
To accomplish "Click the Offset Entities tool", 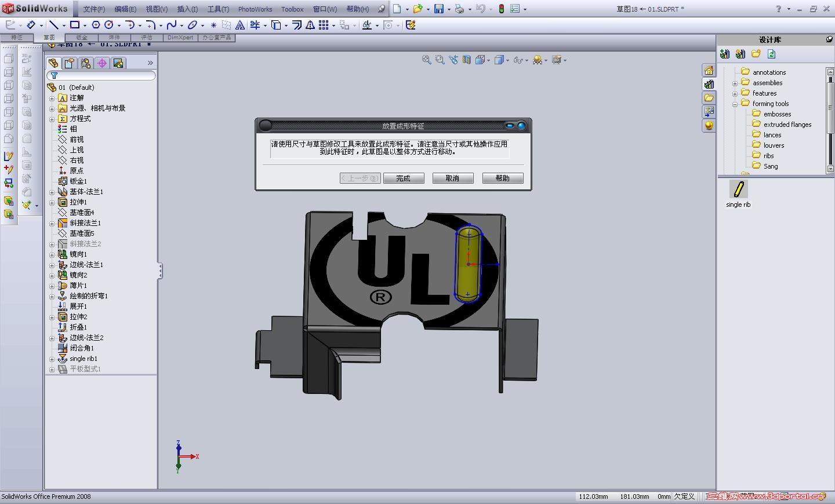I will pyautogui.click(x=297, y=25).
